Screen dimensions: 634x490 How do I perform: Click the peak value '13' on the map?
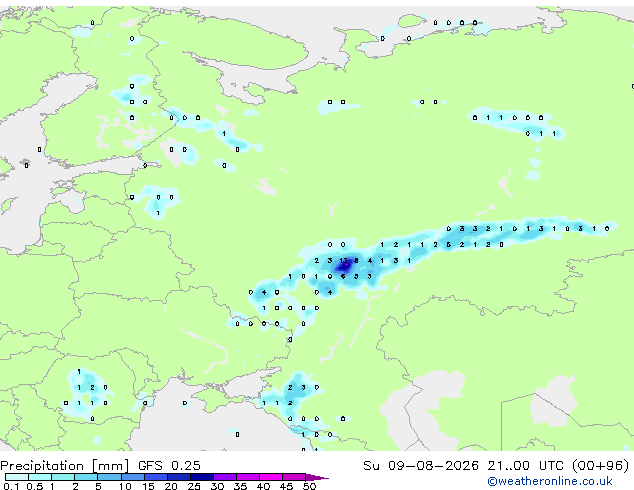[x=343, y=261]
